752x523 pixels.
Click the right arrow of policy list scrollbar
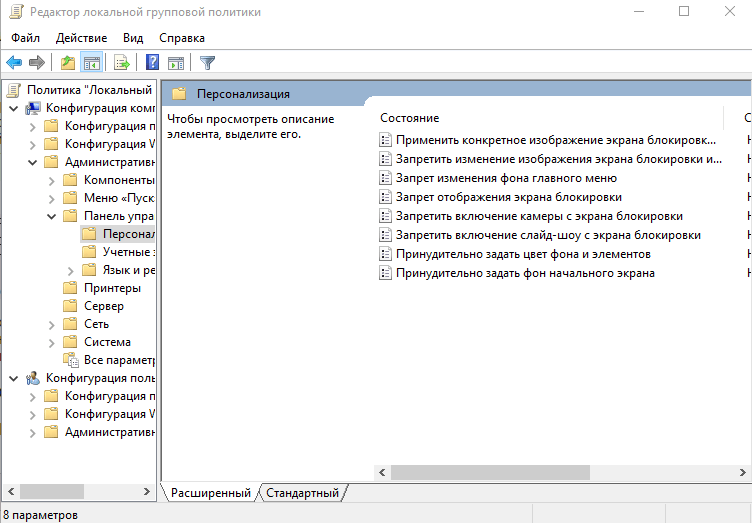742,473
